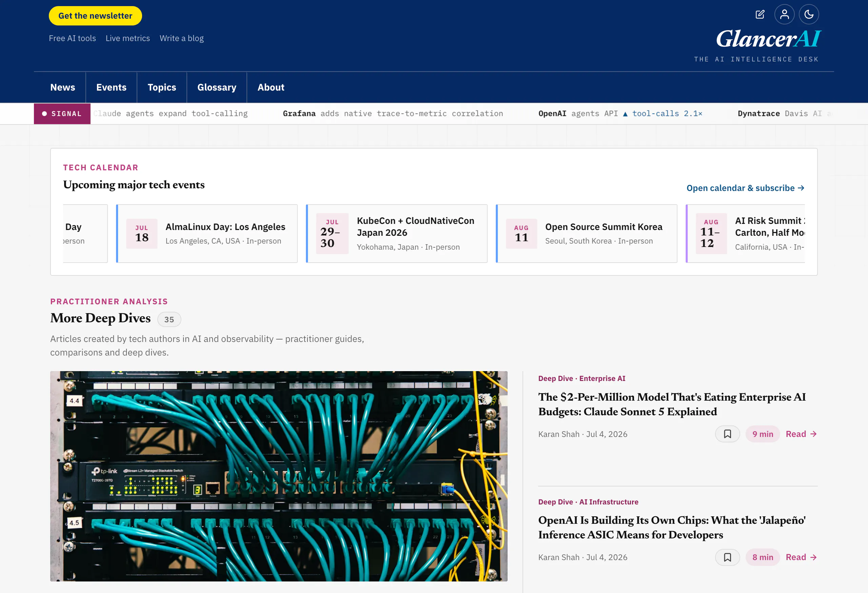Click the Upcoming major tech events heading
This screenshot has width=868, height=593.
[x=134, y=185]
